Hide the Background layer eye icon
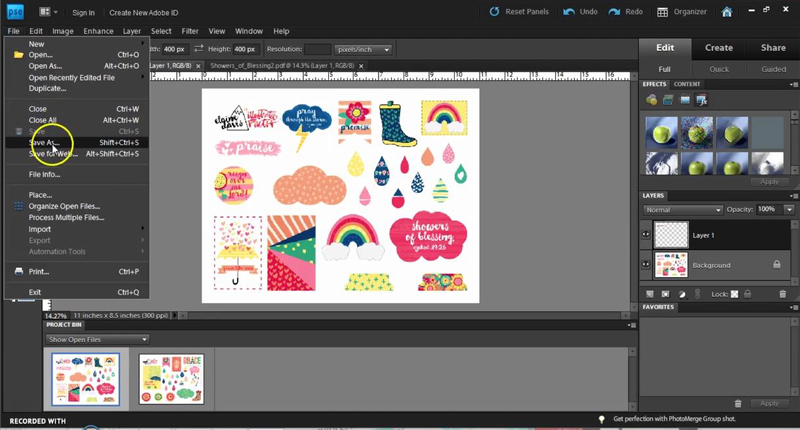The image size is (800, 430). (646, 265)
